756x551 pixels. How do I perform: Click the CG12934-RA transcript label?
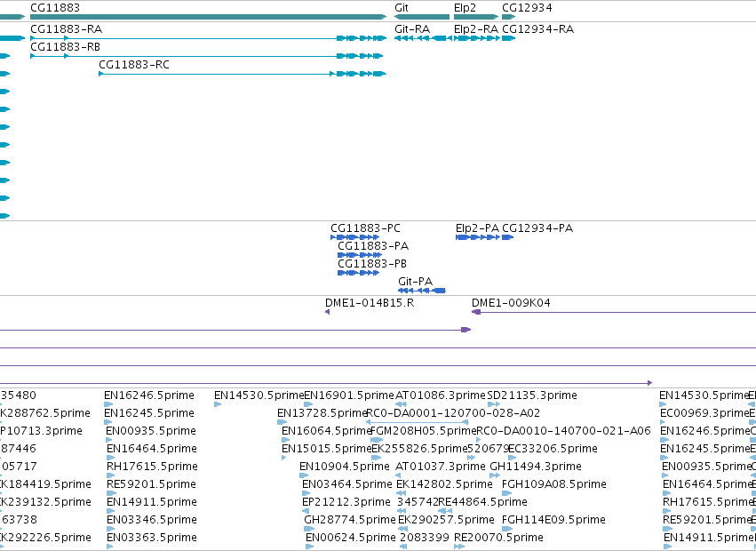click(x=538, y=29)
